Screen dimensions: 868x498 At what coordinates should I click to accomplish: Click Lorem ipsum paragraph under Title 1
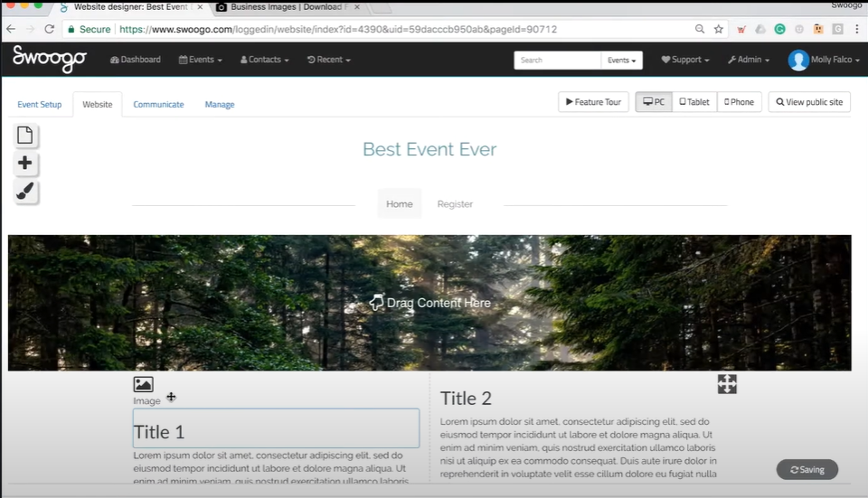click(x=271, y=468)
